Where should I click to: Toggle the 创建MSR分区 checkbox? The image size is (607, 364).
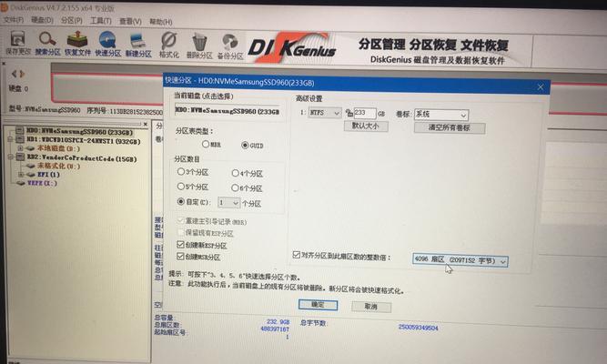(180, 256)
